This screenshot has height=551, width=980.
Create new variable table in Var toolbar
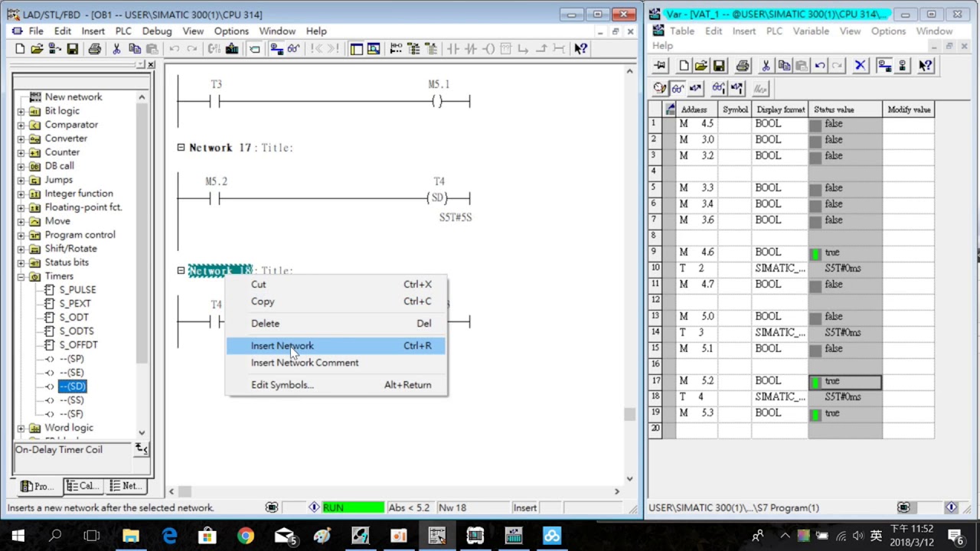pos(684,66)
